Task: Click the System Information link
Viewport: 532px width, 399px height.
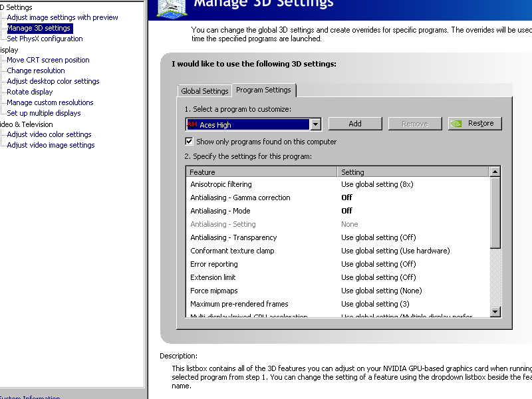Action: pos(30,397)
